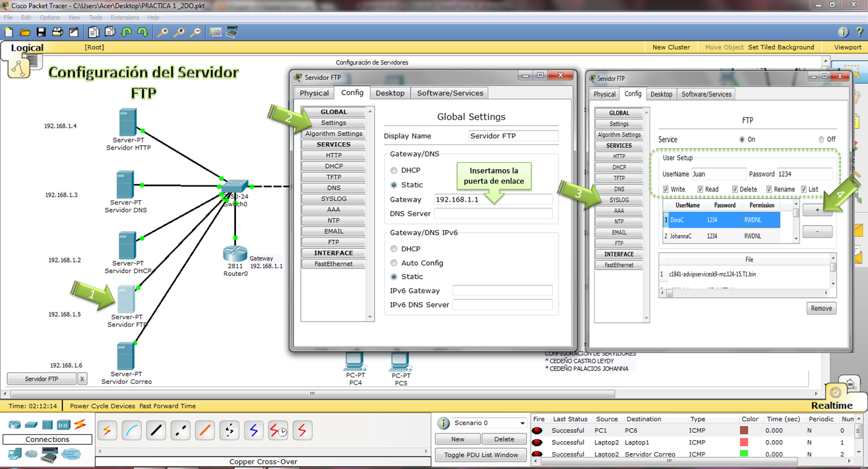This screenshot has height=469, width=868.
Task: Select Auto Config under Gateway/DNS IPv6
Action: coord(394,263)
